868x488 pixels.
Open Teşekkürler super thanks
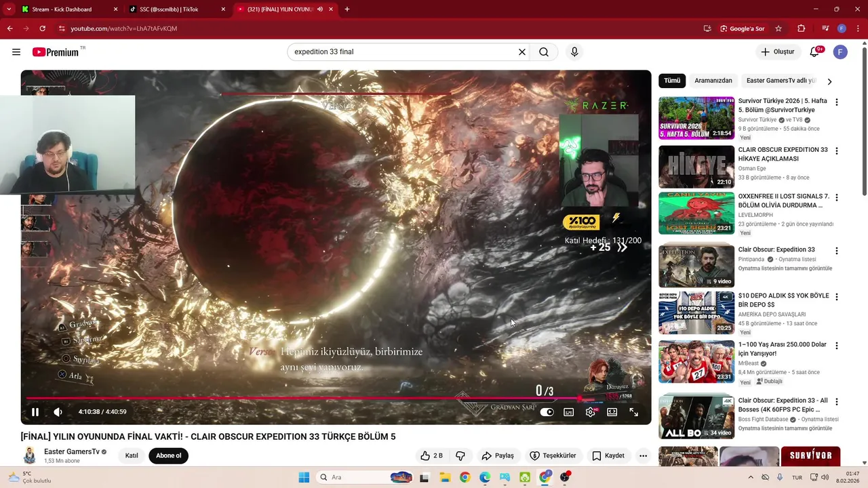tap(553, 455)
